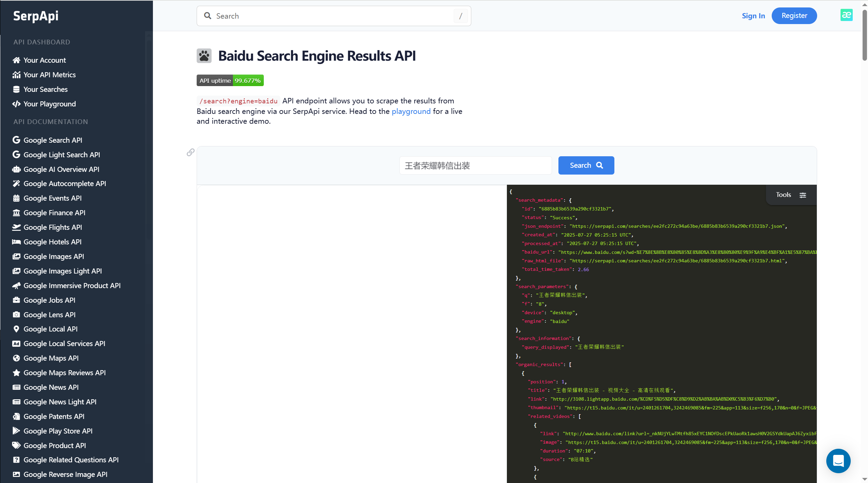868x483 pixels.
Task: Follow the playground link
Action: 411,111
